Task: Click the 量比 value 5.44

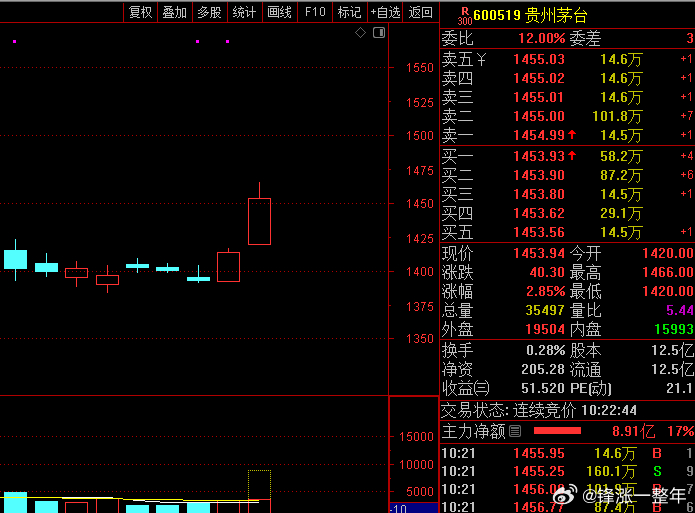Action: click(680, 310)
